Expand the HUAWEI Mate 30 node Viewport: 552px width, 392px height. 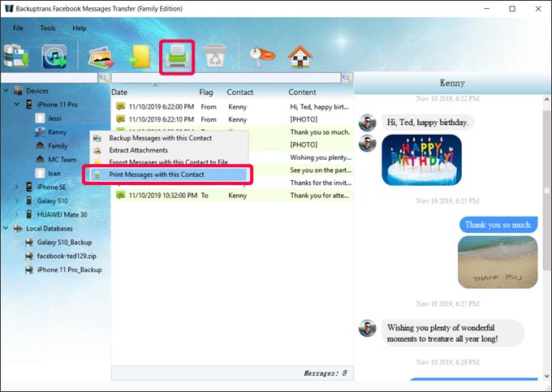[x=16, y=214]
